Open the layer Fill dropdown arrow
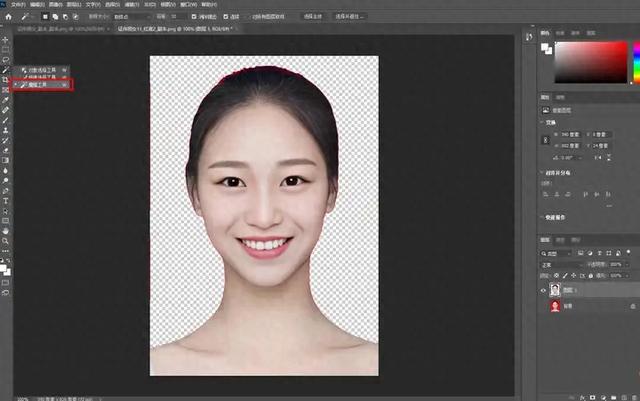 [x=627, y=276]
